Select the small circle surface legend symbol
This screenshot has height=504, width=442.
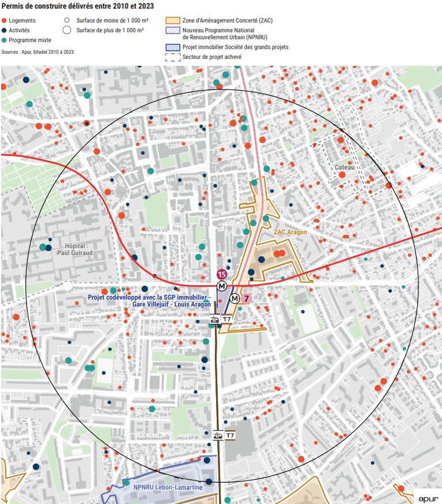(x=66, y=20)
